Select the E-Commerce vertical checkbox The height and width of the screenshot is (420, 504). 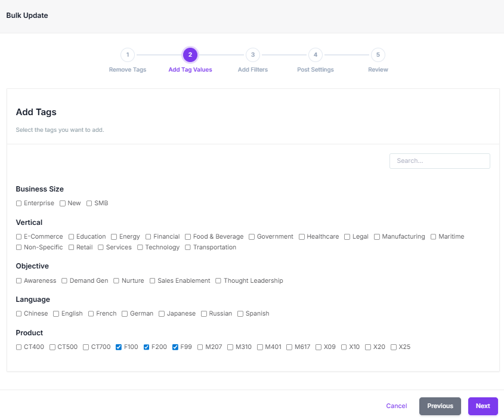pyautogui.click(x=18, y=237)
